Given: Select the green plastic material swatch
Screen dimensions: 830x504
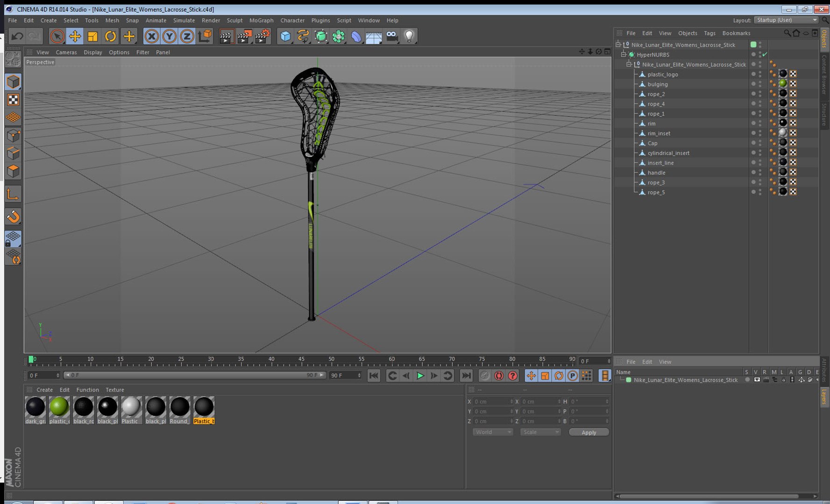Looking at the screenshot, I should [59, 410].
